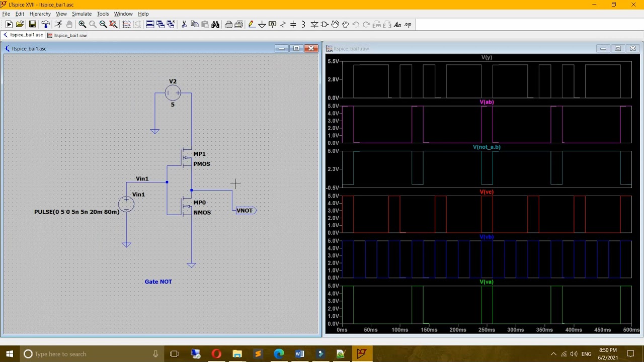Open the taskbar File Explorer icon
644x362 pixels.
(237, 354)
